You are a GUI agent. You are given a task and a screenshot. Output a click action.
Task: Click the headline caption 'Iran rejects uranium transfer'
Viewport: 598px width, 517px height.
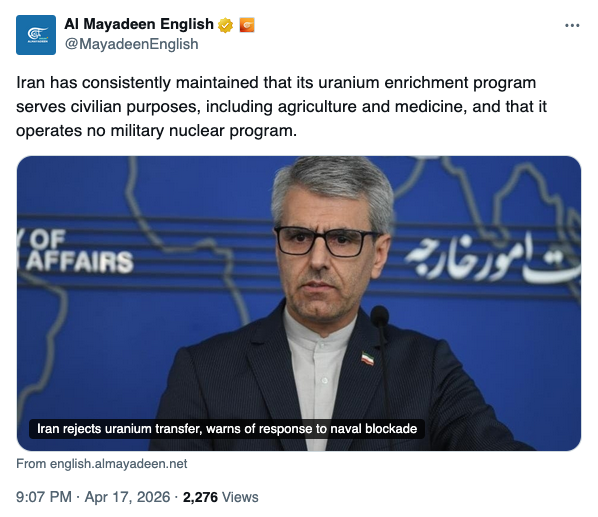pos(227,429)
